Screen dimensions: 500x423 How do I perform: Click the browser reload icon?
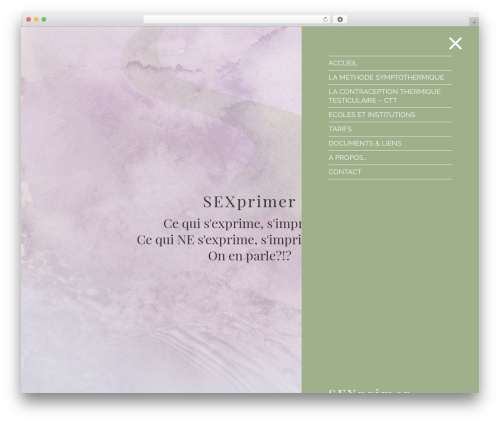point(325,20)
